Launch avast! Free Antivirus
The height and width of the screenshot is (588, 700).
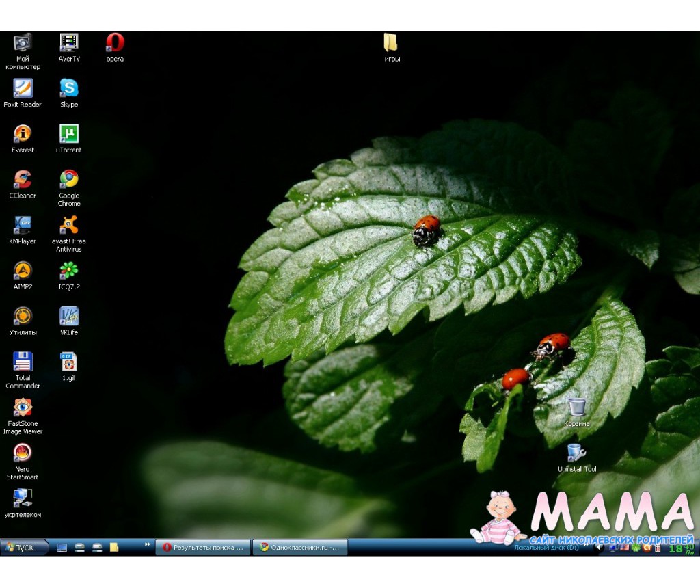pyautogui.click(x=69, y=225)
